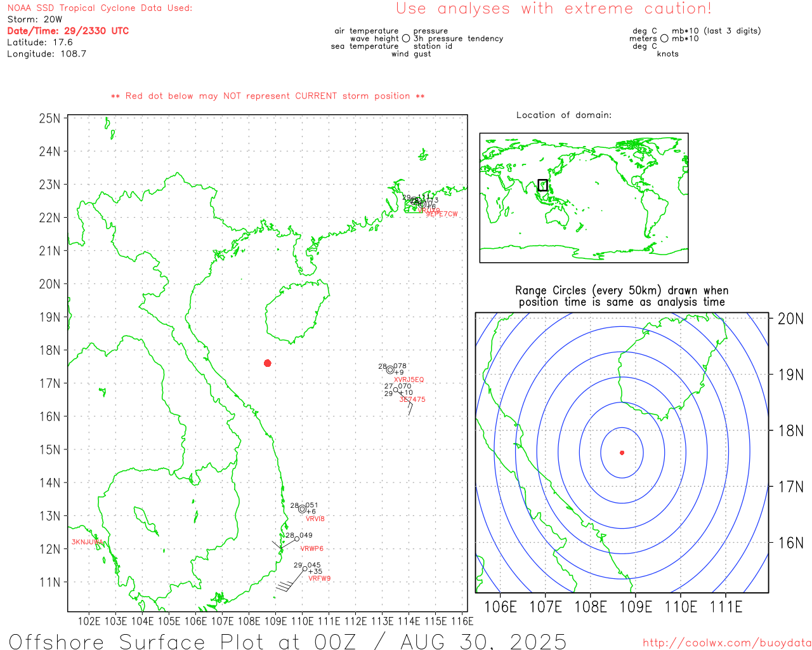Click the station legend circle beside 'wave height'

tap(406, 38)
